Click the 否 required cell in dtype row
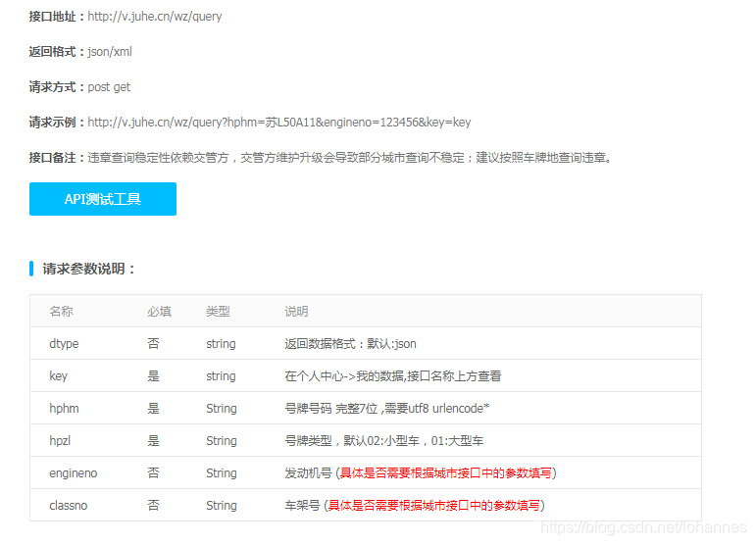 153,344
